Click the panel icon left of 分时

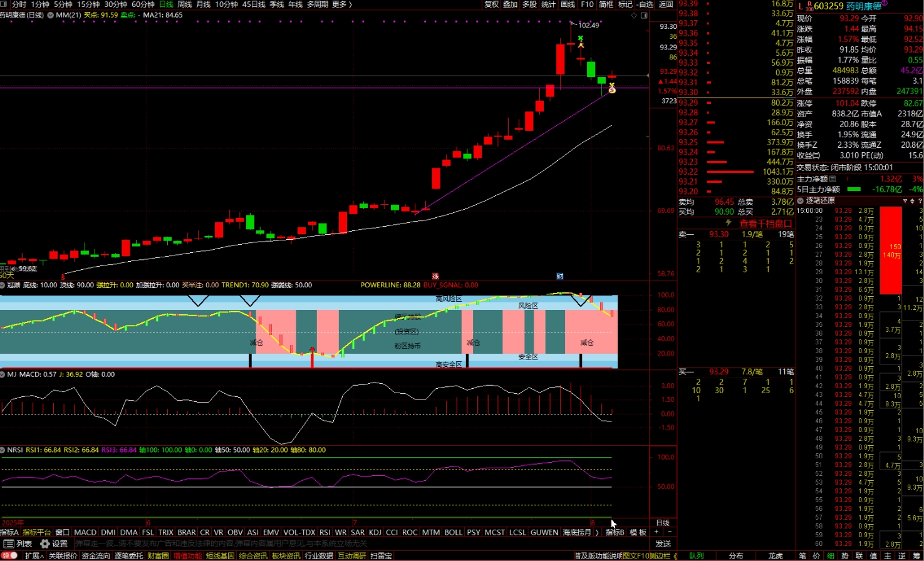point(4,4)
